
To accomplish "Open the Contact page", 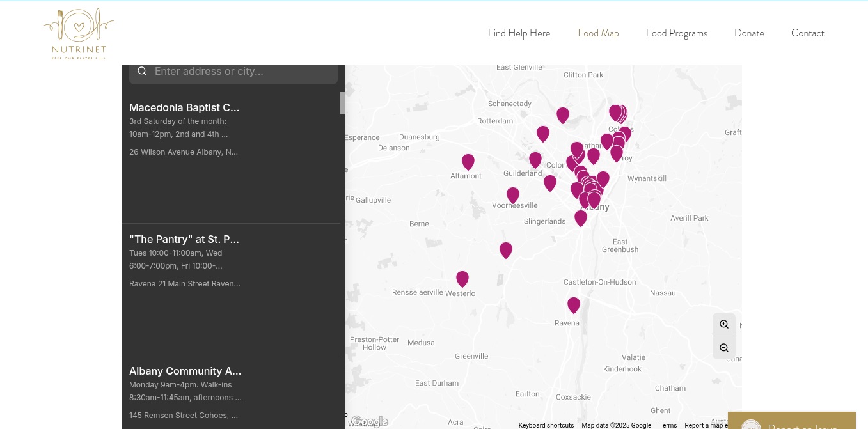I will [807, 33].
